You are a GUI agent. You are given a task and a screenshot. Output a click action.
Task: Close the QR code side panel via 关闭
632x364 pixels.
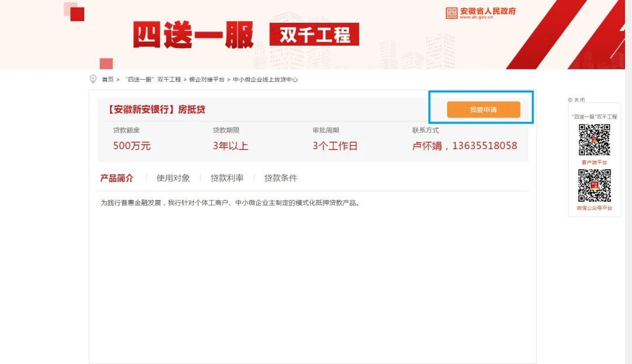point(576,99)
